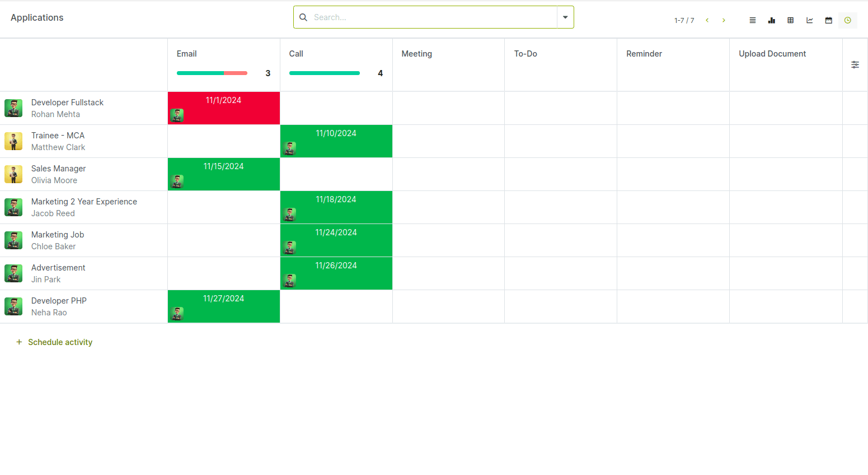Click Call column progress bar
The image size is (868, 475).
[325, 73]
